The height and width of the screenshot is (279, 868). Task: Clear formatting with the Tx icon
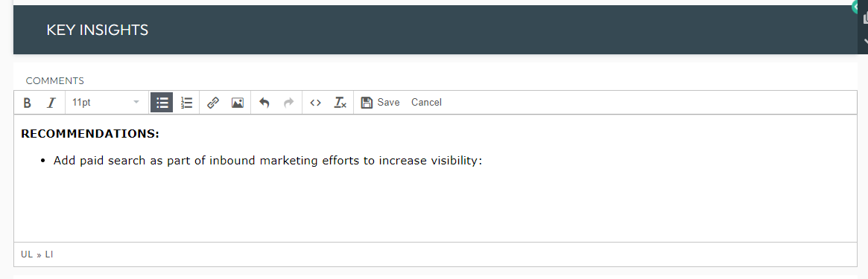[340, 103]
